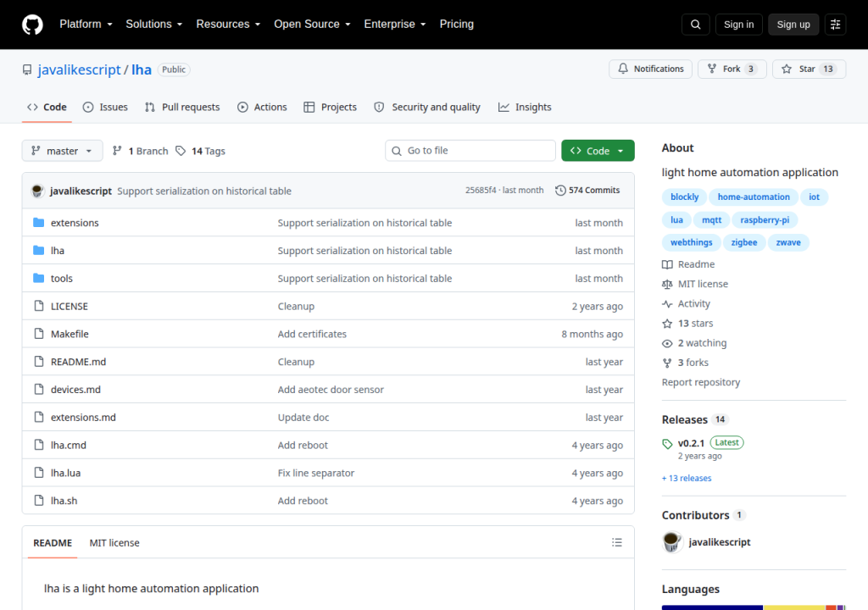The width and height of the screenshot is (868, 610).
Task: Open the README outline list icon
Action: 617,542
